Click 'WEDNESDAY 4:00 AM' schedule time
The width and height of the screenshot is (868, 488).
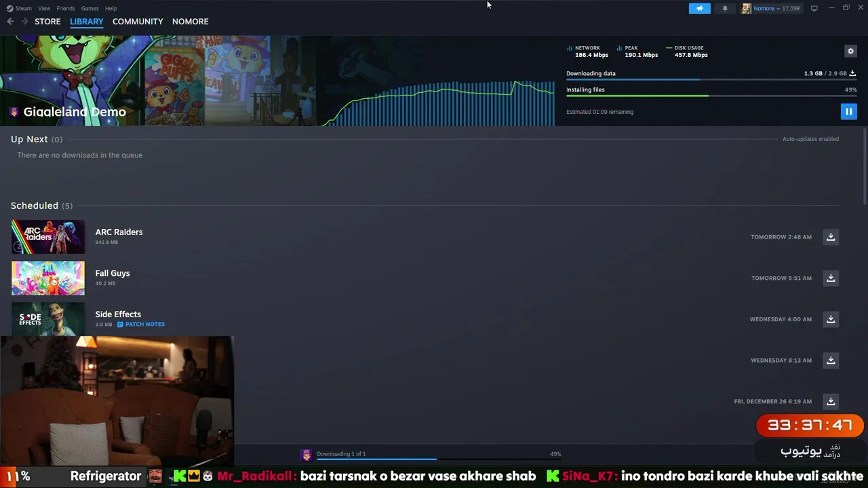point(781,319)
